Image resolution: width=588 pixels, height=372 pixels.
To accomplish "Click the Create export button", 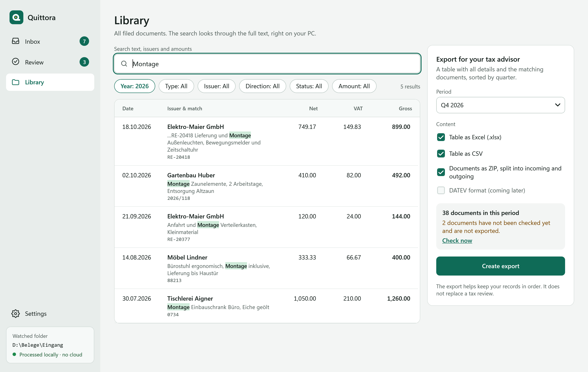I will coord(500,266).
